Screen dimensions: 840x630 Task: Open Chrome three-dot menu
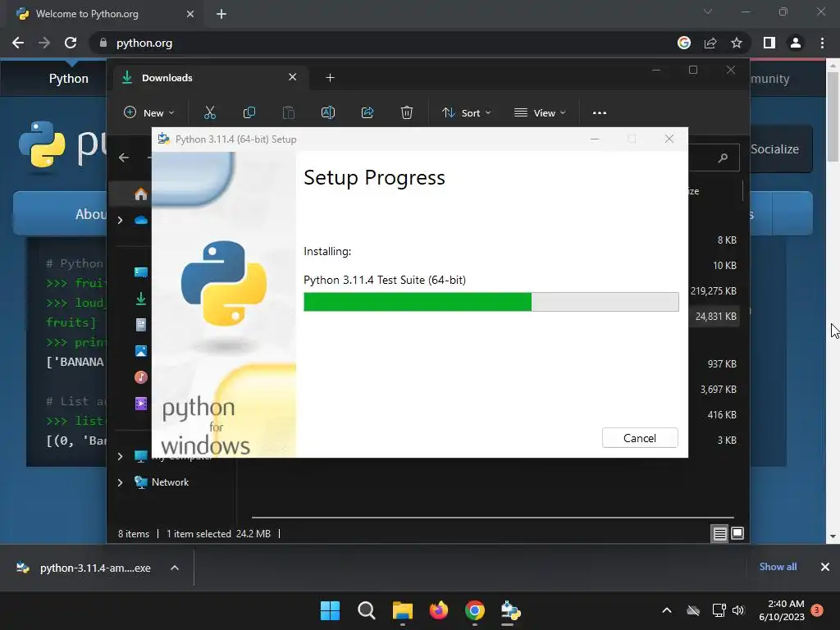[x=822, y=43]
